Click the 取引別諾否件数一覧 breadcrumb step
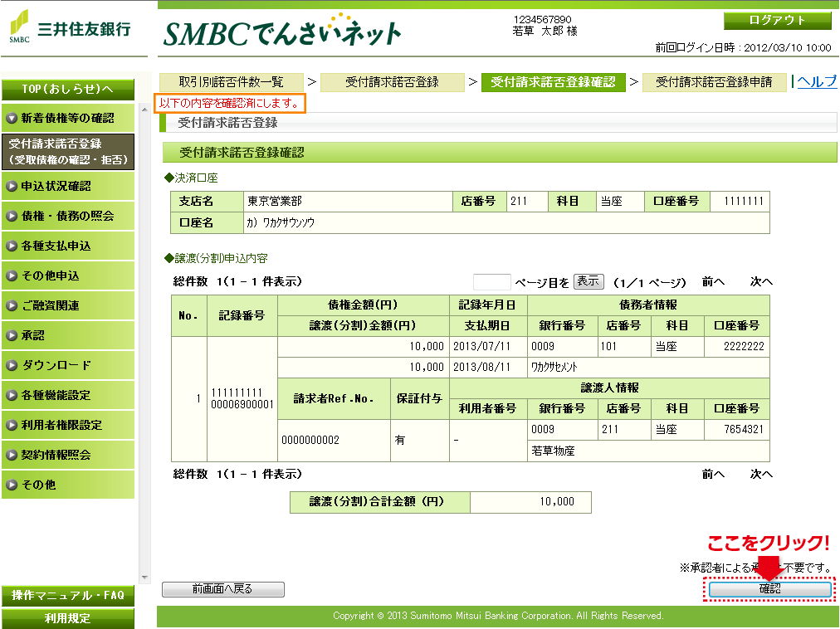Screen dimensions: 840x629 click(x=232, y=82)
